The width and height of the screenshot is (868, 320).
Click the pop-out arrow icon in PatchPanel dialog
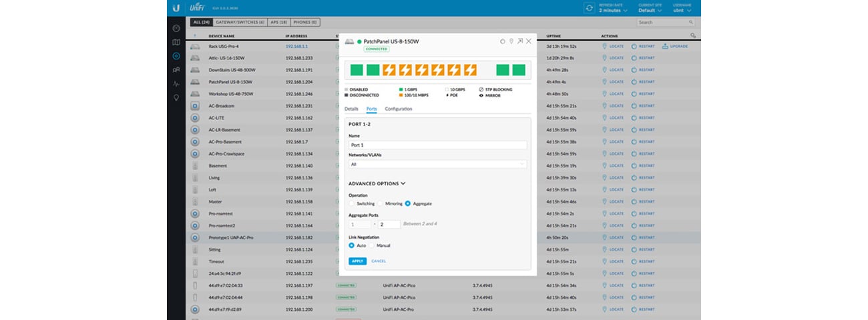click(x=519, y=41)
